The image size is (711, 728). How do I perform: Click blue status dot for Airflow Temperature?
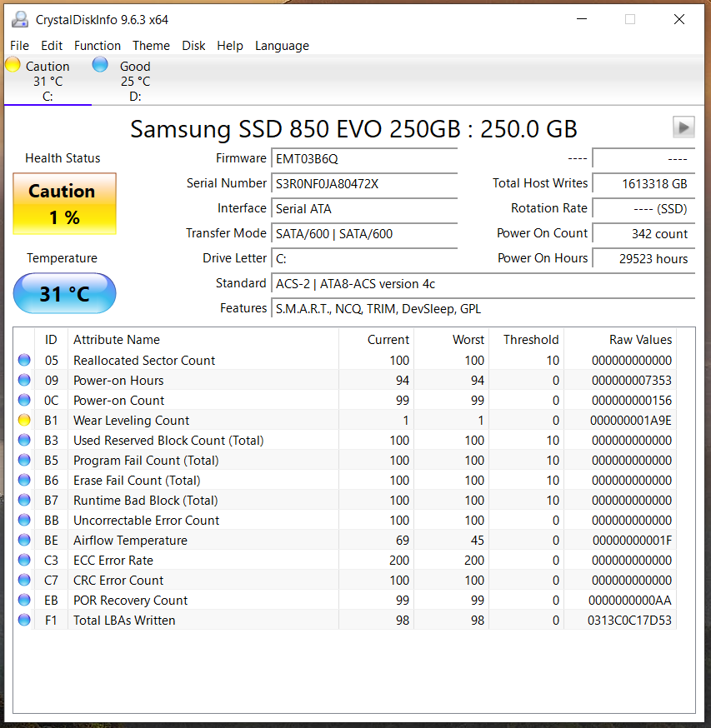pyautogui.click(x=24, y=541)
